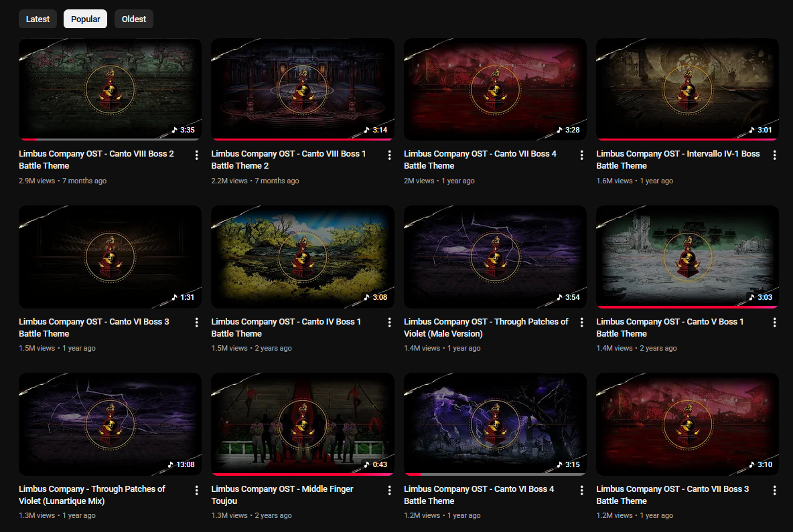The image size is (793, 532).
Task: Click the '1.6M views' text
Action: (x=614, y=181)
